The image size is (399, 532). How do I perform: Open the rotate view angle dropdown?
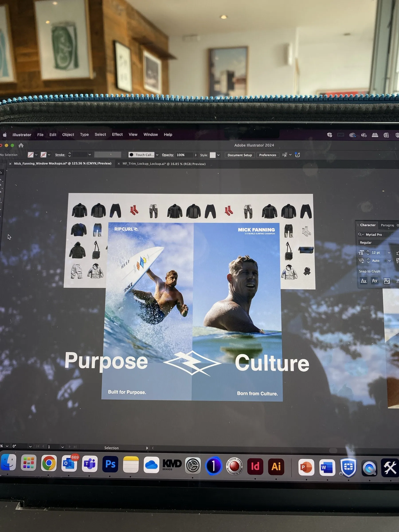[x=30, y=447]
